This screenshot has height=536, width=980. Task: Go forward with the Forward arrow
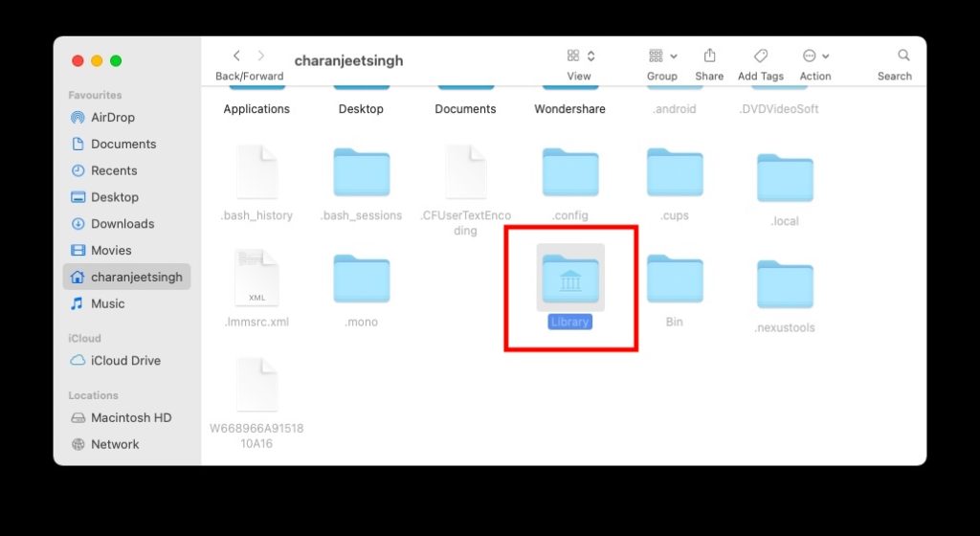click(x=261, y=56)
